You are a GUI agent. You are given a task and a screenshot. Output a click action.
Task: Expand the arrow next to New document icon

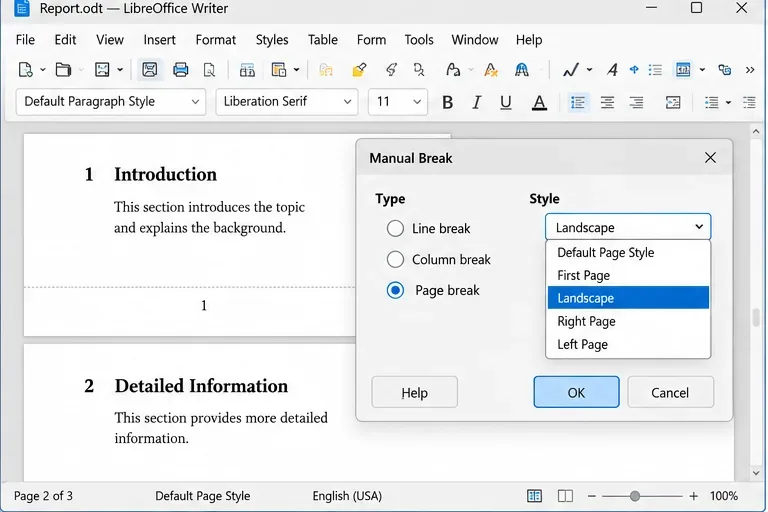pos(43,70)
